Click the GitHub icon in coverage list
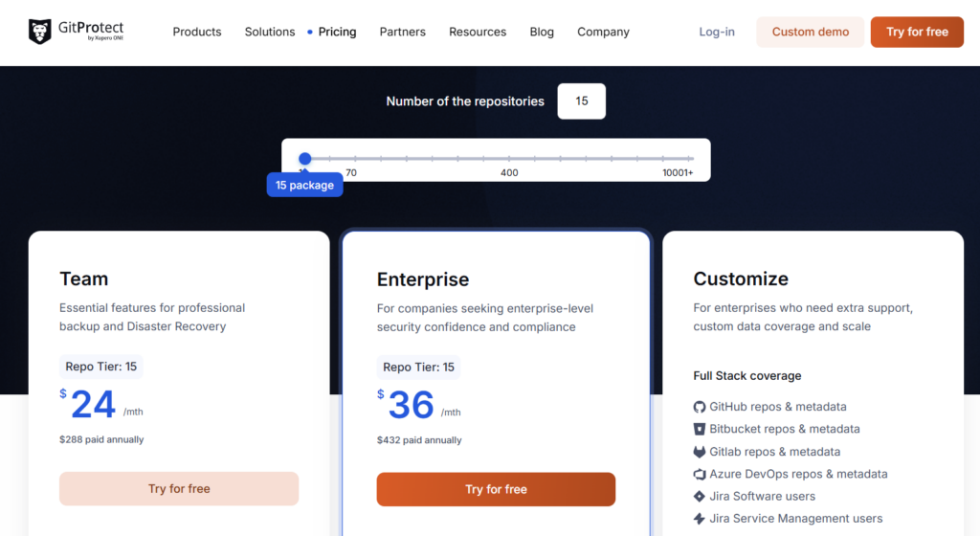The width and height of the screenshot is (980, 536). tap(700, 407)
